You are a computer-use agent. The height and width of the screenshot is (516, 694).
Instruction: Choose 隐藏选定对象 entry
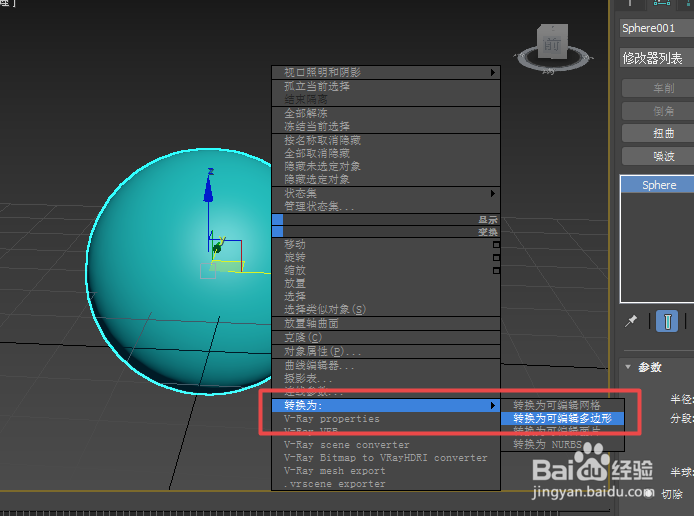pyautogui.click(x=386, y=179)
